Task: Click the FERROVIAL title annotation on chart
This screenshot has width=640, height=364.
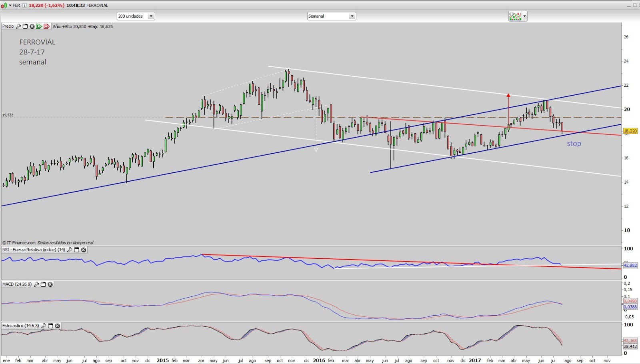Action: (37, 42)
